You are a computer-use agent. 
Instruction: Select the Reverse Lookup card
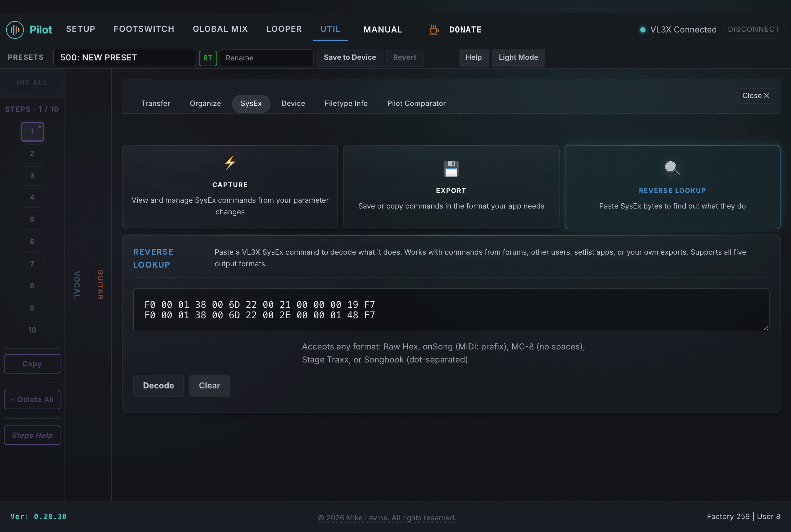click(672, 187)
